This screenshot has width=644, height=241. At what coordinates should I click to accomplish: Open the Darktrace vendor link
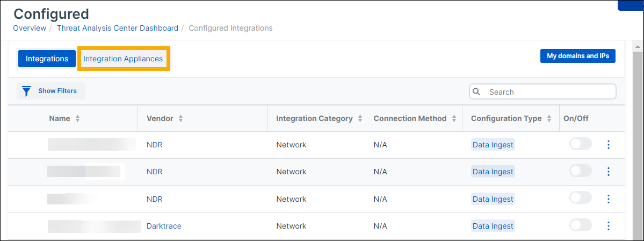[x=164, y=226]
